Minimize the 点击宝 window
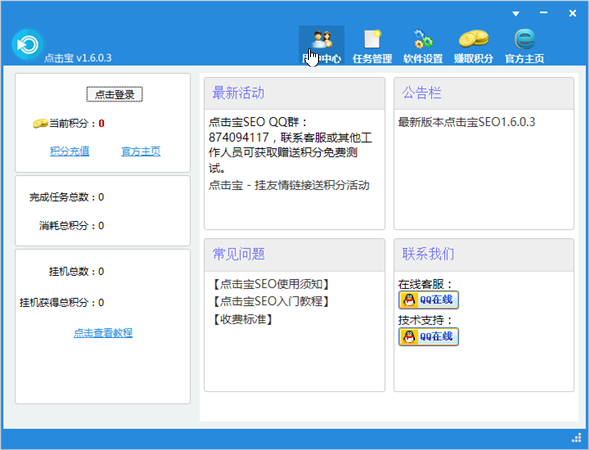Image resolution: width=589 pixels, height=450 pixels. tap(544, 13)
